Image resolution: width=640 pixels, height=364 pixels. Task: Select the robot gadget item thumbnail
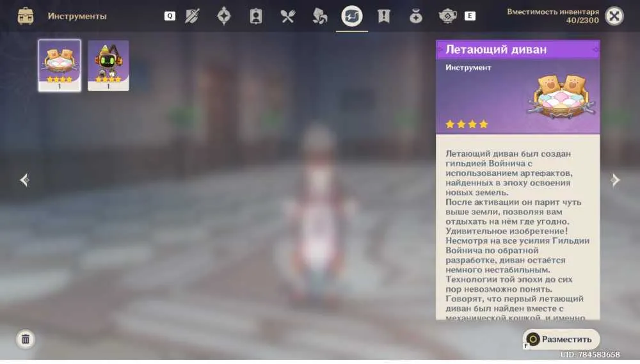tap(108, 65)
